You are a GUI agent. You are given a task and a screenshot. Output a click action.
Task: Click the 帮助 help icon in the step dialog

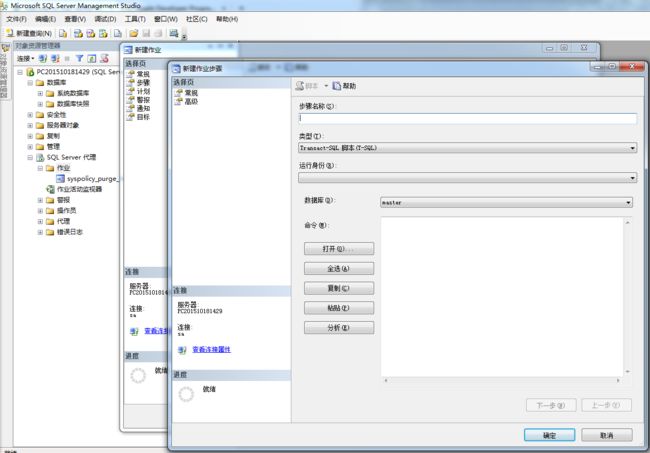click(337, 86)
